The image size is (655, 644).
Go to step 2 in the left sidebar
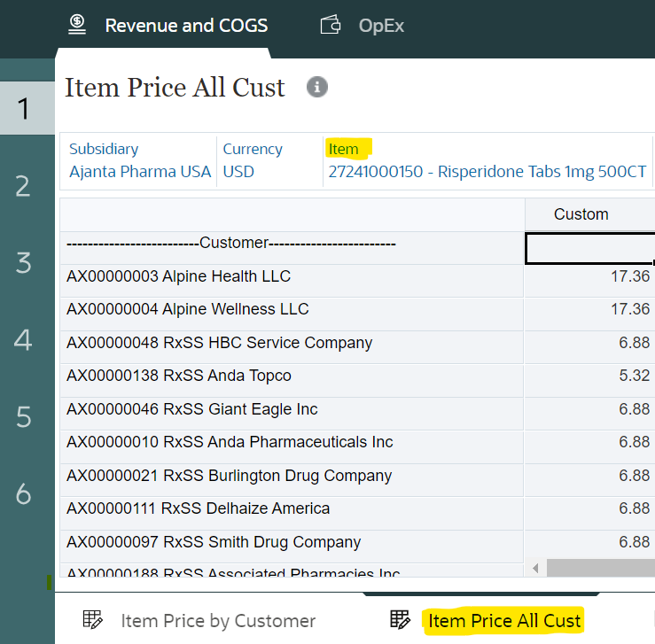coord(24,186)
